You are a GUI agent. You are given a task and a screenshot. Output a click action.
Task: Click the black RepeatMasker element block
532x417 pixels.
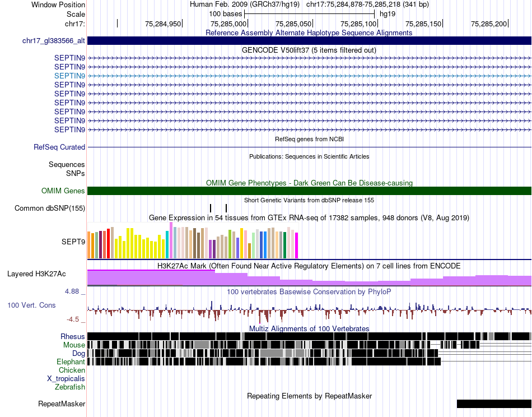[x=494, y=404]
